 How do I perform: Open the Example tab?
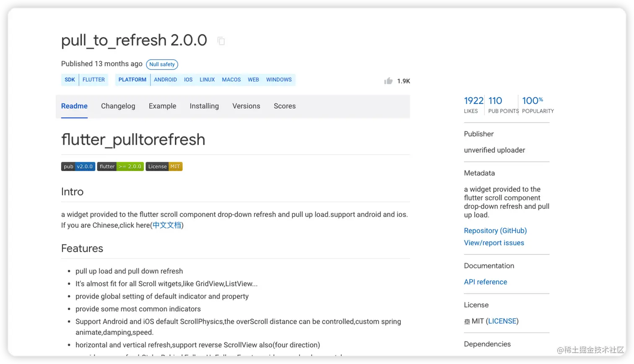click(162, 106)
